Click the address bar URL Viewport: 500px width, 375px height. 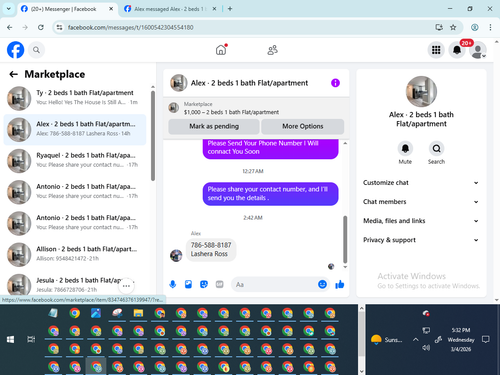point(130,27)
